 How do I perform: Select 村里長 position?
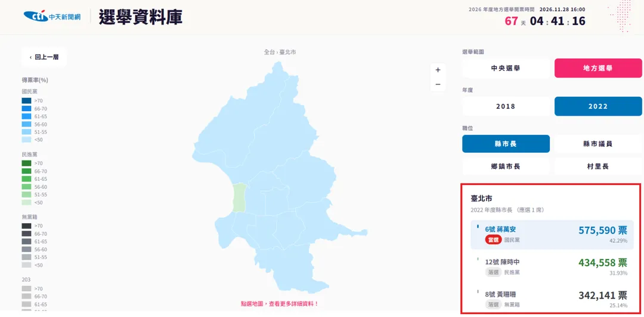point(598,167)
